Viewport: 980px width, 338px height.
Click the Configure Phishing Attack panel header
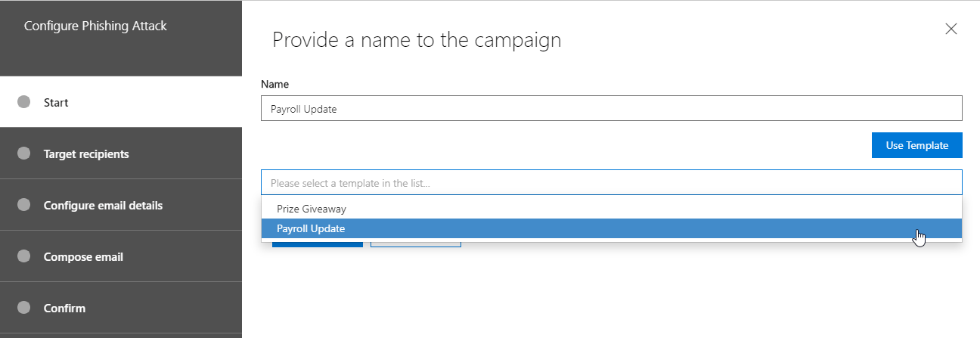(x=95, y=26)
